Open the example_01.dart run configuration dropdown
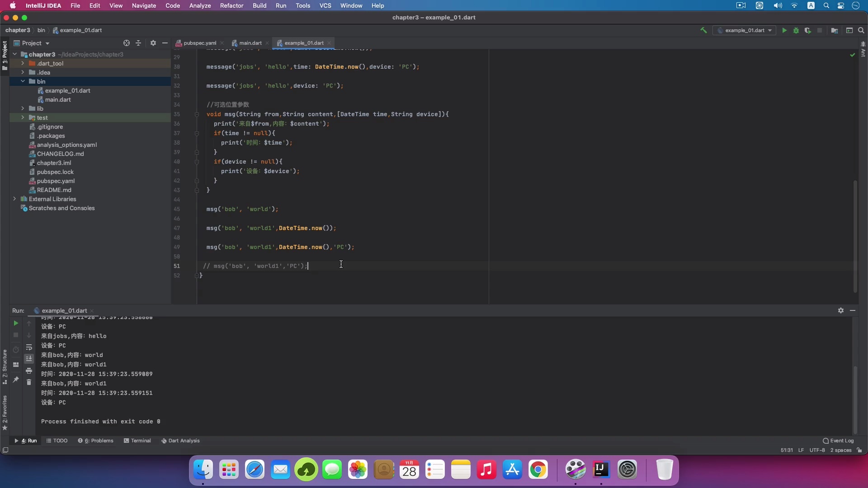 745,30
